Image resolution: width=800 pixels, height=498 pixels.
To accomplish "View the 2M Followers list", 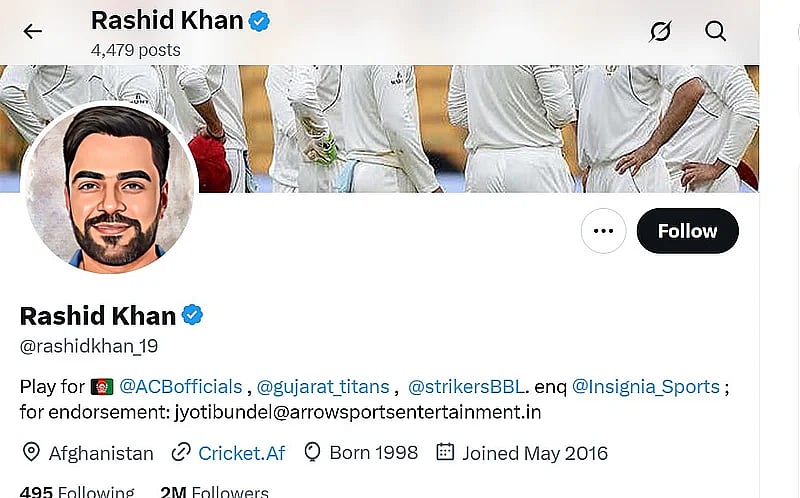I will point(214,492).
